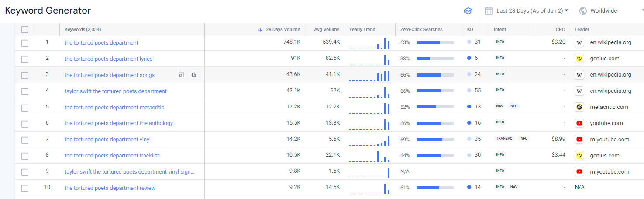Click the 748.1K volume value
The height and width of the screenshot is (199, 644).
click(292, 42)
